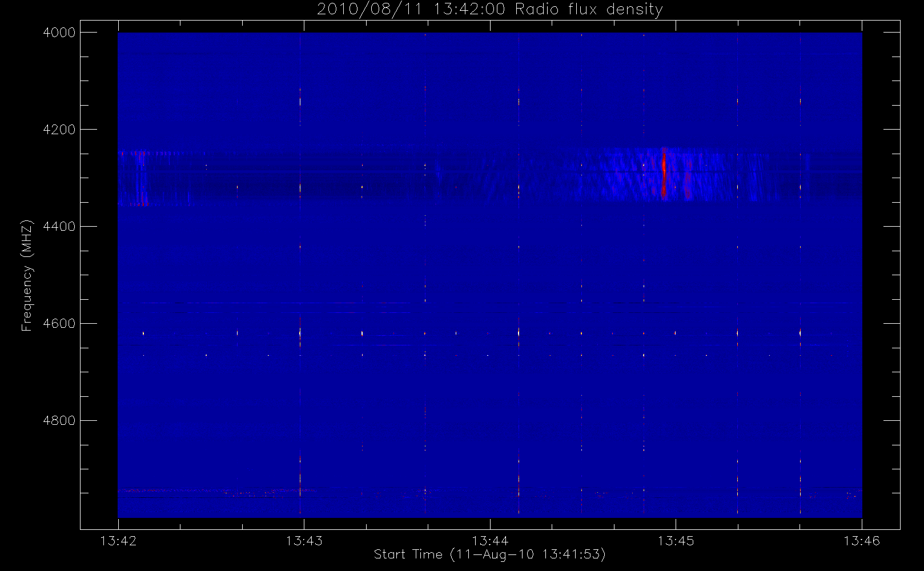Screen dimensions: 924x571
Task: Select the 4600 frequency tick label
Action: click(59, 324)
